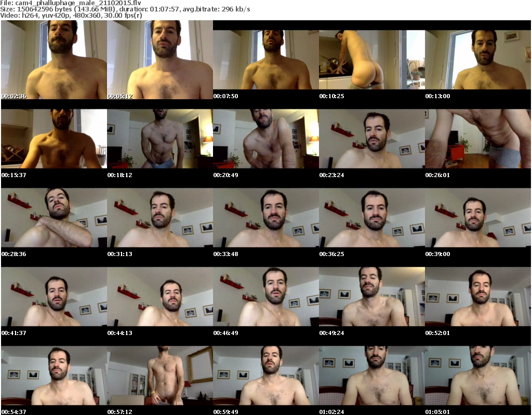Select the thumbnail frame at 00:46:49

coord(266,297)
